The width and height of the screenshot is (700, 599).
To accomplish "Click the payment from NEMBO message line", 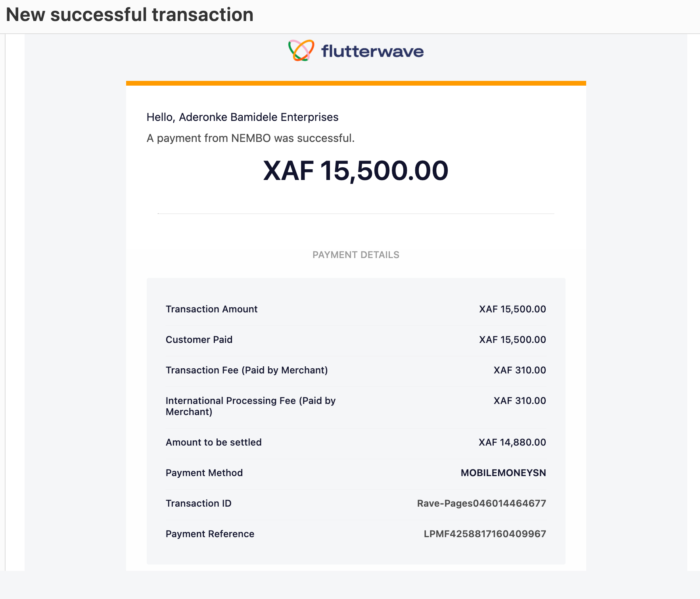I will point(251,138).
